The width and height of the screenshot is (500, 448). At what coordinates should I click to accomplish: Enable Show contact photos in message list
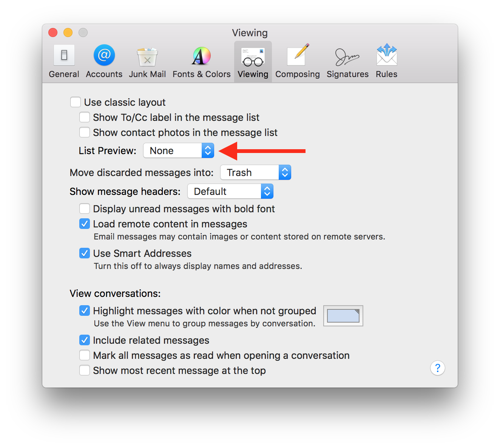pyautogui.click(x=85, y=132)
